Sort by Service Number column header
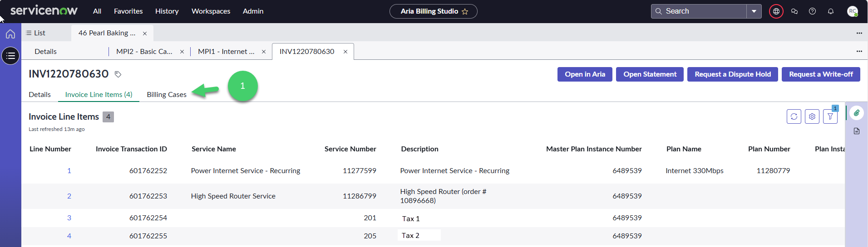868x247 pixels. pyautogui.click(x=350, y=149)
